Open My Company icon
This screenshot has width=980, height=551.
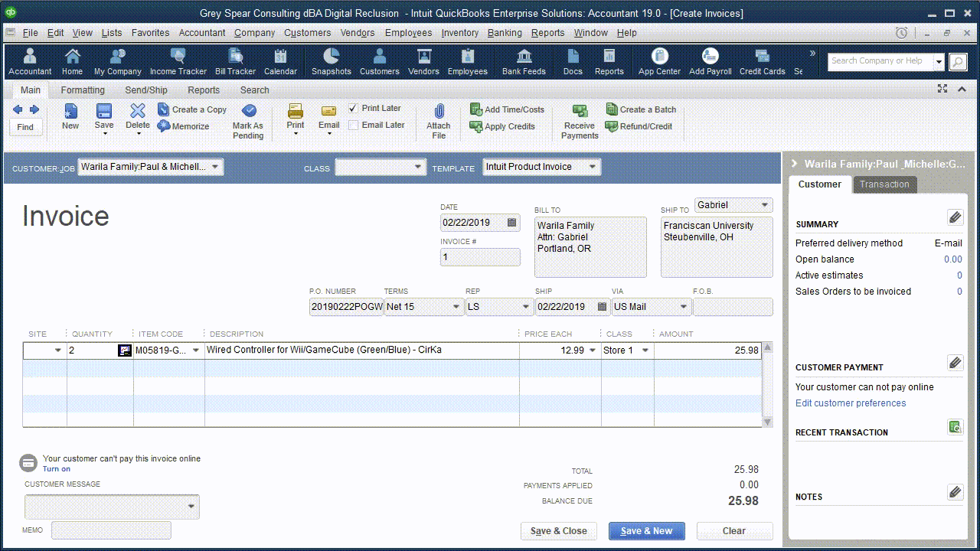click(117, 61)
